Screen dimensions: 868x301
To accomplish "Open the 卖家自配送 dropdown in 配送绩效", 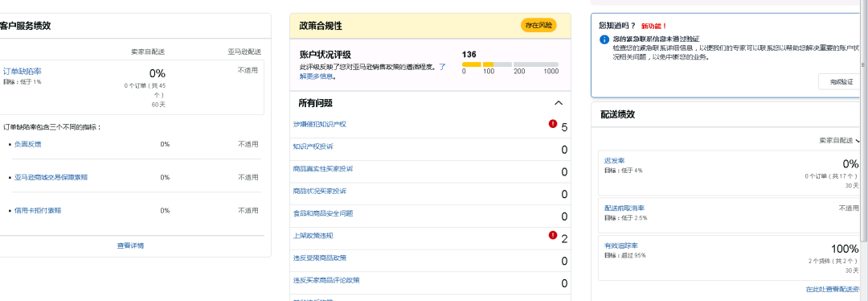I will (839, 141).
